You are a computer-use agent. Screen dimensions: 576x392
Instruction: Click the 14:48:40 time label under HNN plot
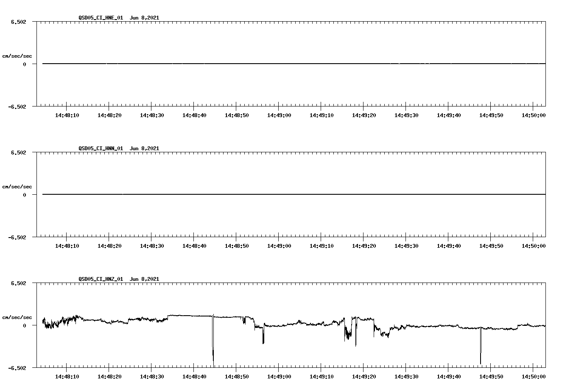194,246
